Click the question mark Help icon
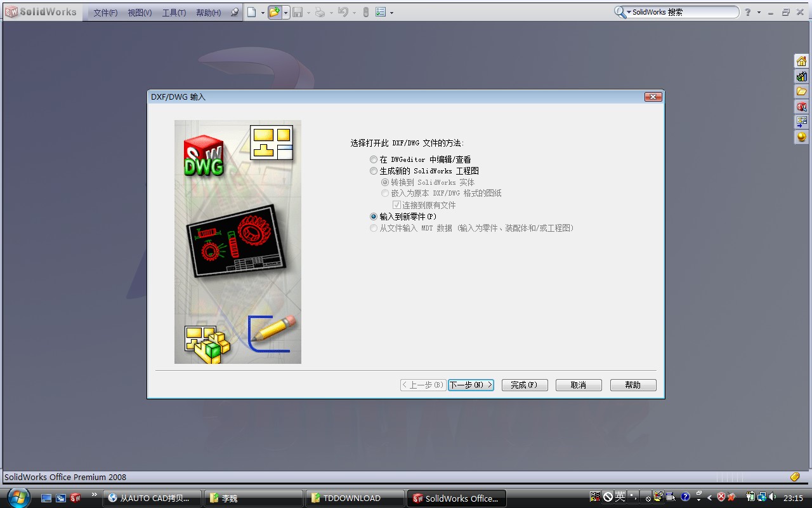Image resolution: width=812 pixels, height=508 pixels. click(x=748, y=12)
